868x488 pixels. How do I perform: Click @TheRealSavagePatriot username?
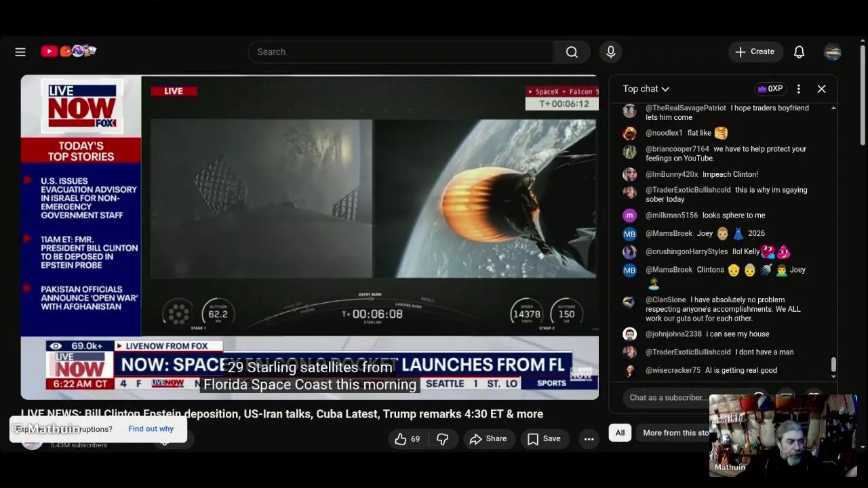pyautogui.click(x=686, y=108)
